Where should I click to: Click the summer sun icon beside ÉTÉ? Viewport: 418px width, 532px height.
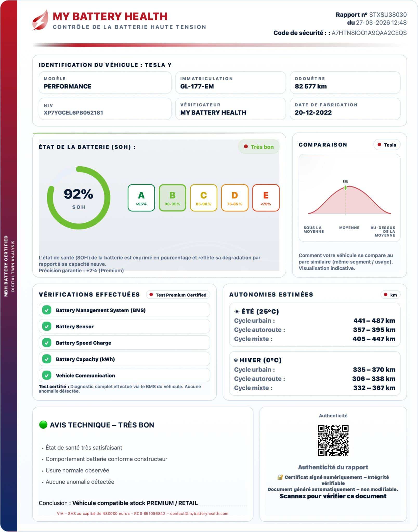pyautogui.click(x=237, y=311)
